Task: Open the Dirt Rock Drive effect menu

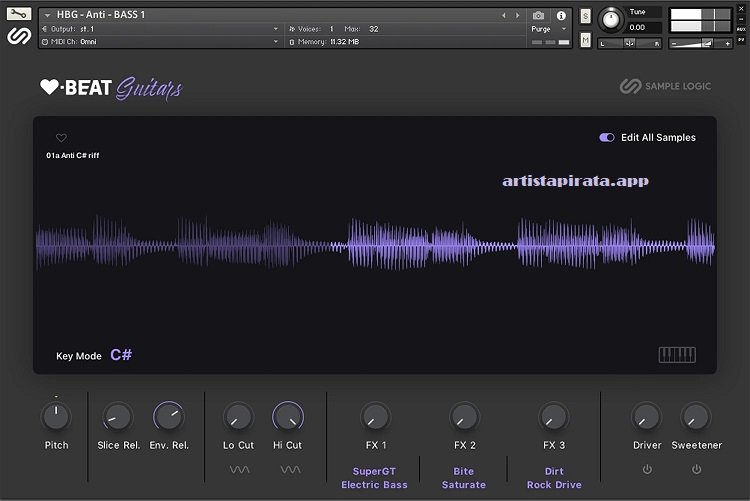Action: click(554, 478)
